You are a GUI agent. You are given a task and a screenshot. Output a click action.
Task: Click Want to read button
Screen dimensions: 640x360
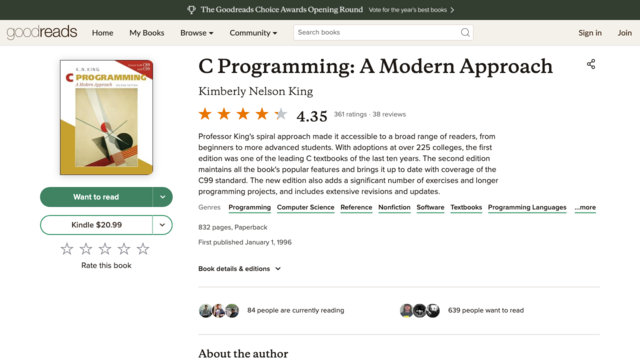(x=96, y=197)
